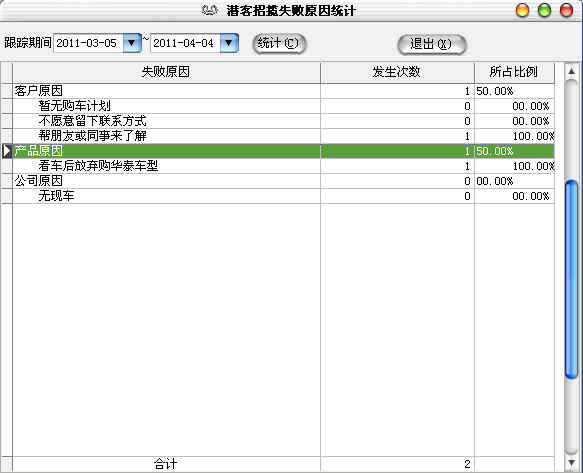Click the 所占比例 column header

point(514,72)
